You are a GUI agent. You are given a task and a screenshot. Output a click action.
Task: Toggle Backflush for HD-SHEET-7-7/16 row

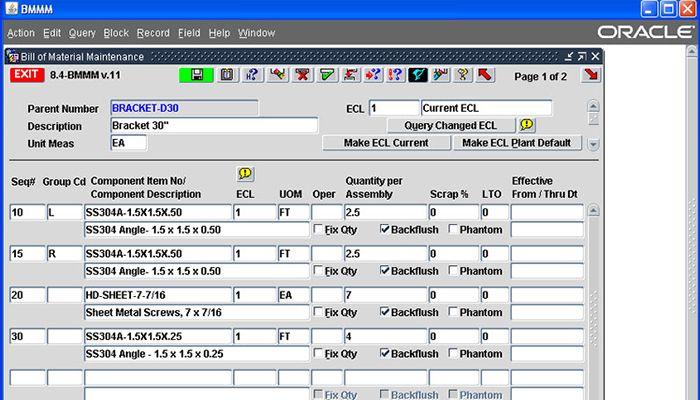(x=385, y=312)
